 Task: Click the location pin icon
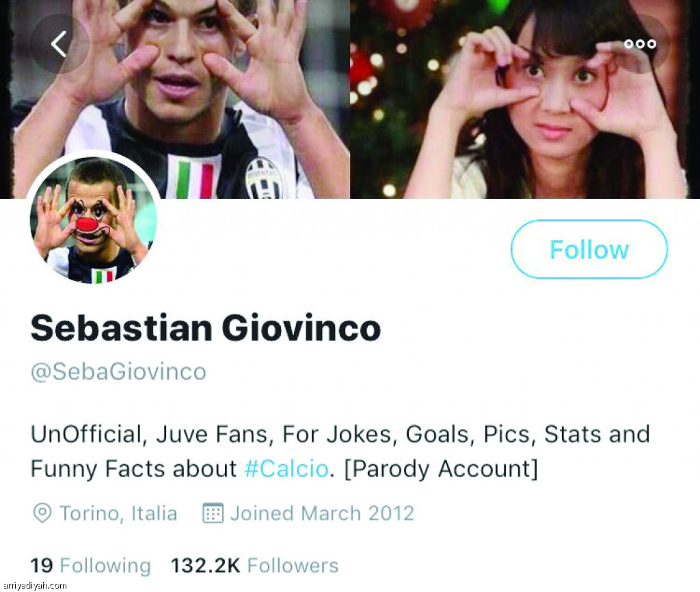[x=42, y=513]
